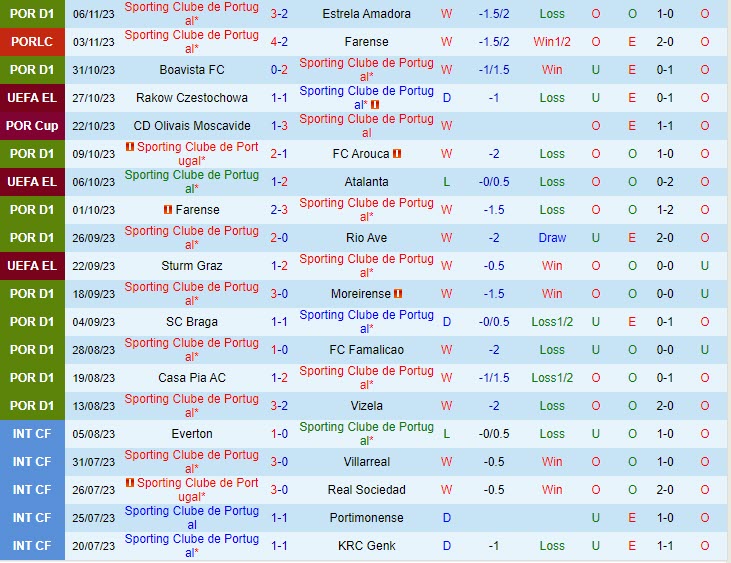Click the Draw result on the Rio Ave row
This screenshot has height=563, width=731.
(x=552, y=238)
